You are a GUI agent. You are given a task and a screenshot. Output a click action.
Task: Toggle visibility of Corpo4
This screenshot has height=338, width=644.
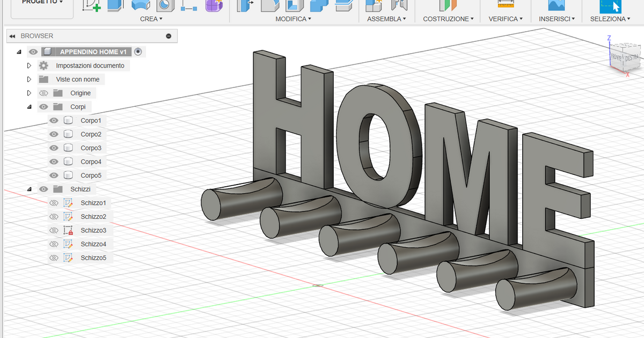click(54, 161)
